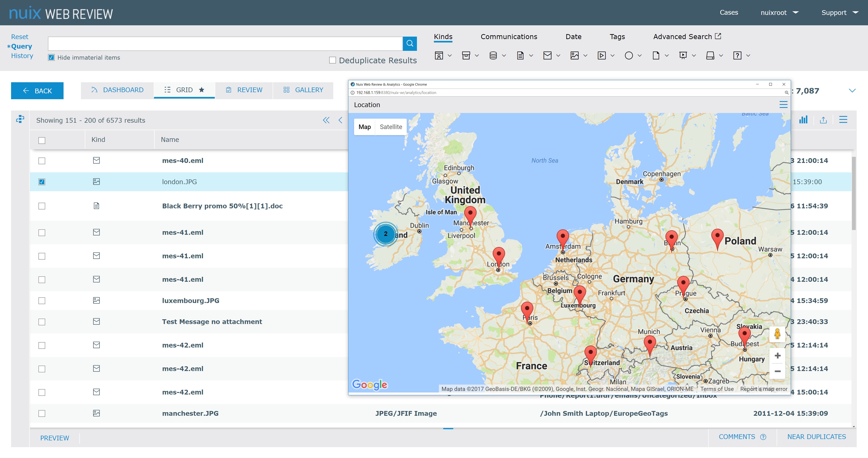868x458 pixels.
Task: Open the Date filter tab
Action: (573, 37)
